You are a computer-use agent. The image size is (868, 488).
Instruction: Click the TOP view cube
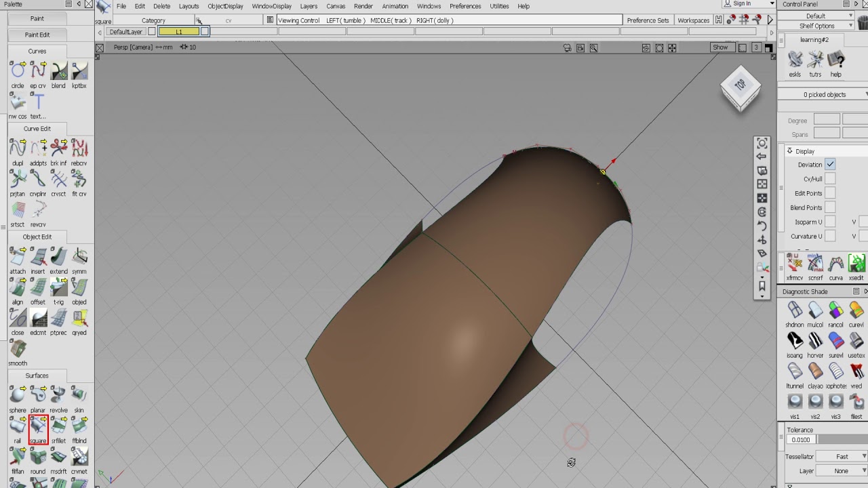click(x=740, y=87)
